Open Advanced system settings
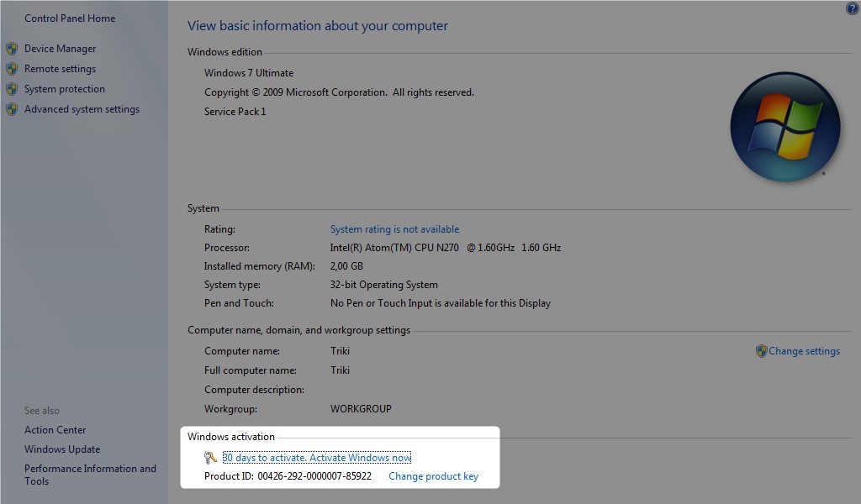 pos(82,110)
